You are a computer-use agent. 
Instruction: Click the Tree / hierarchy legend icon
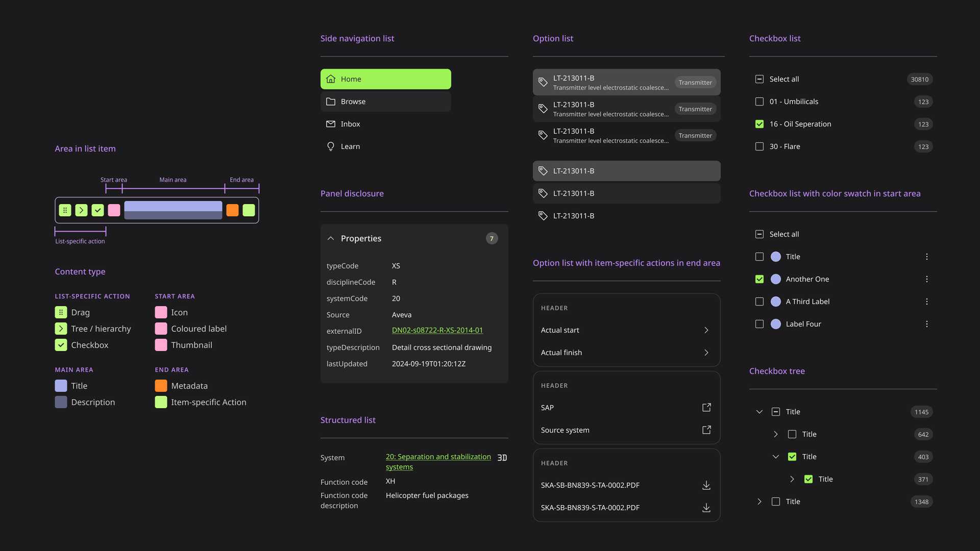(61, 329)
